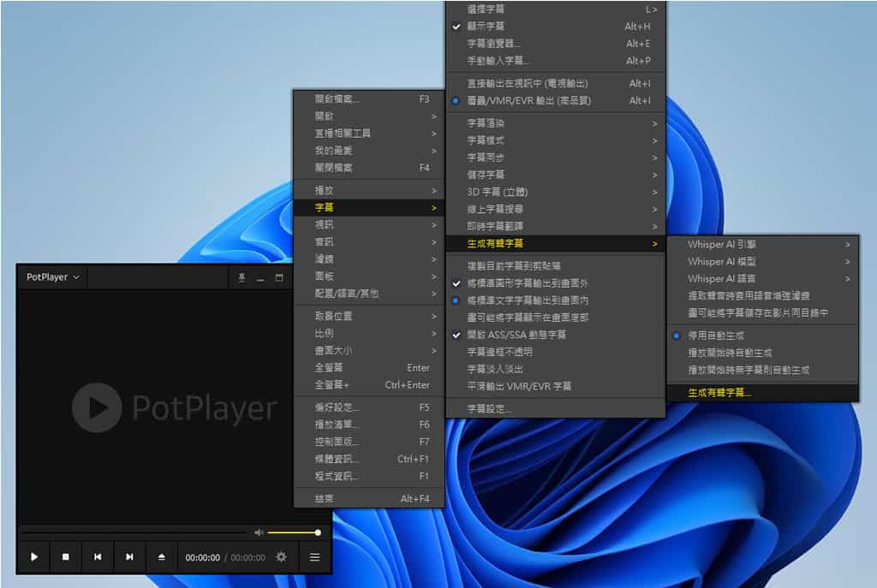Open 偏好設定... F5 entry

368,407
